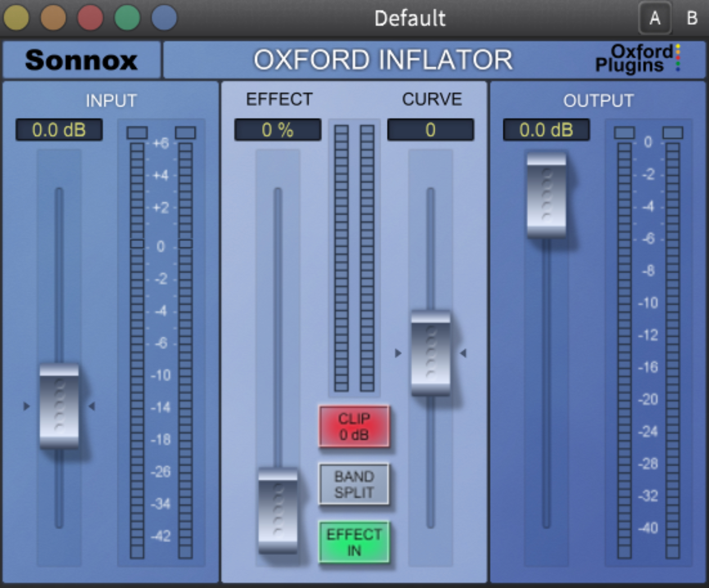
Task: Click the Effect fader handle
Action: (x=278, y=510)
